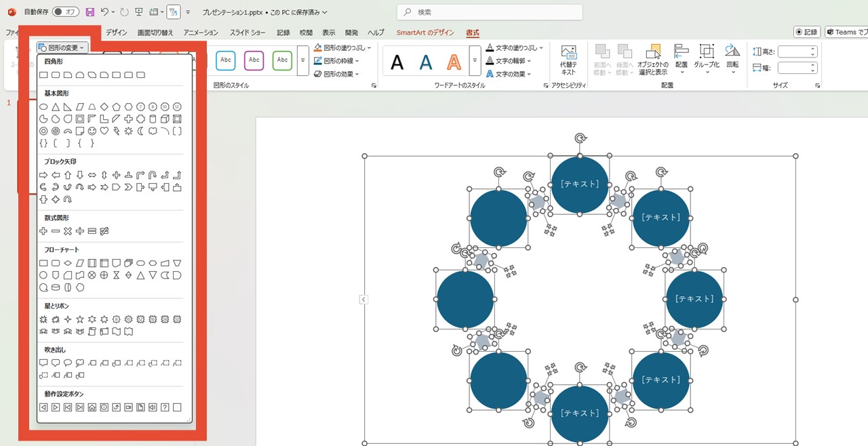Viewport: 868px width, 446px height.
Task: Pick the right block arrow shape
Action: click(x=43, y=175)
